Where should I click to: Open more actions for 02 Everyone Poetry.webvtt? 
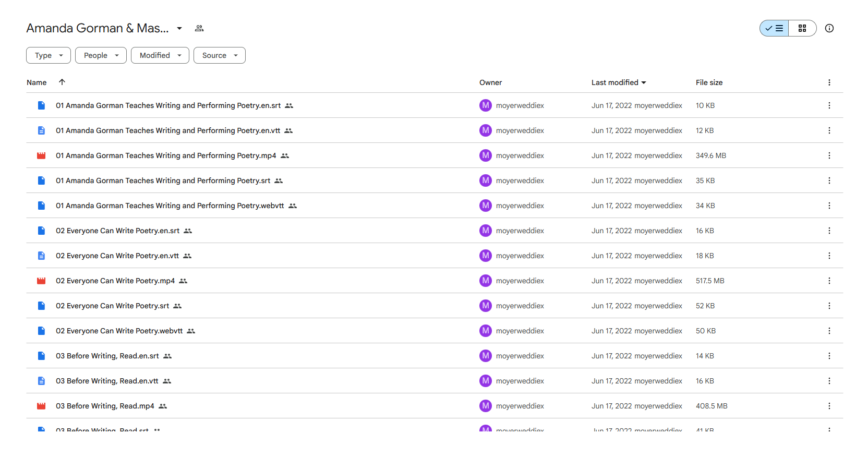coord(829,331)
